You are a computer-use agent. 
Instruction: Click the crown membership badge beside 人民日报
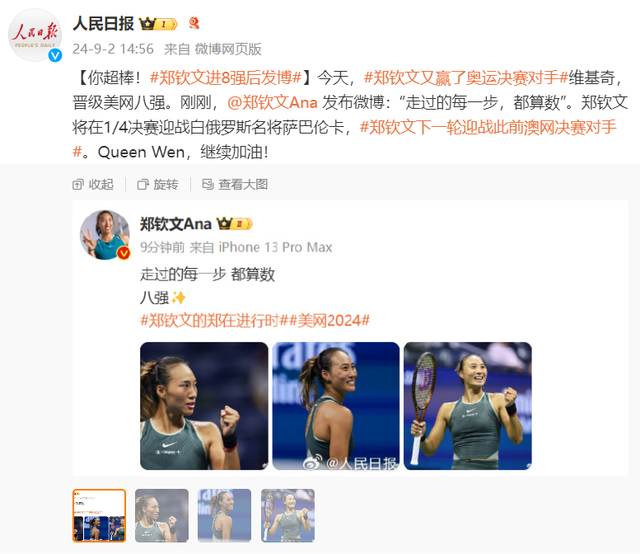pyautogui.click(x=158, y=24)
